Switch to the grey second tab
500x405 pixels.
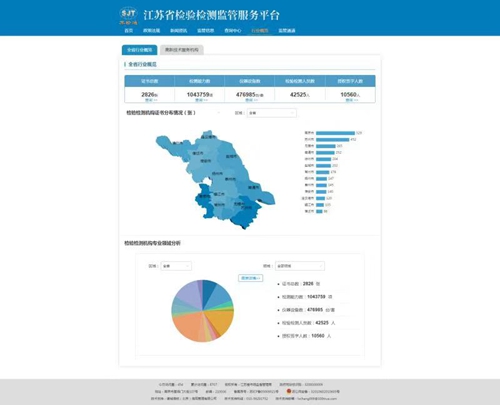click(x=182, y=50)
